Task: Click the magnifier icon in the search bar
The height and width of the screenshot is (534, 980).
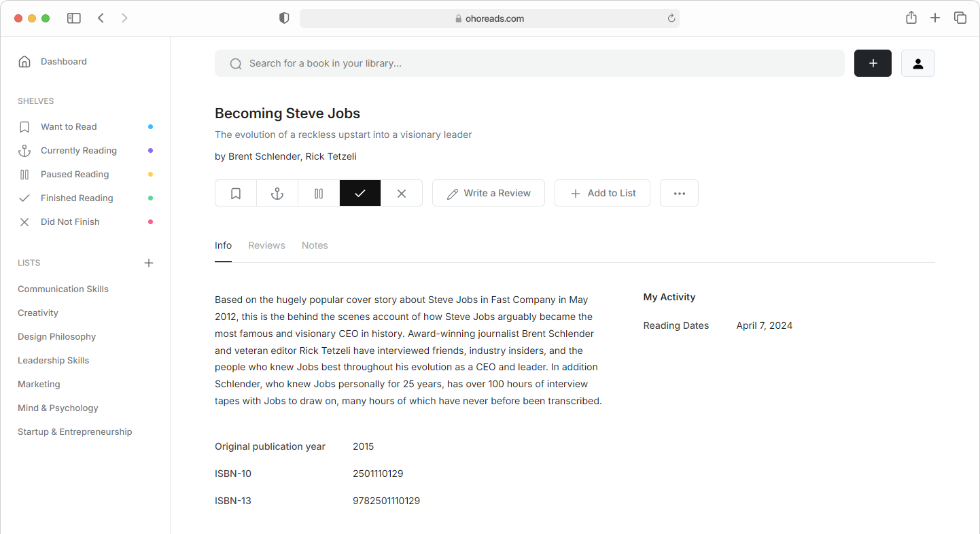Action: [x=236, y=64]
